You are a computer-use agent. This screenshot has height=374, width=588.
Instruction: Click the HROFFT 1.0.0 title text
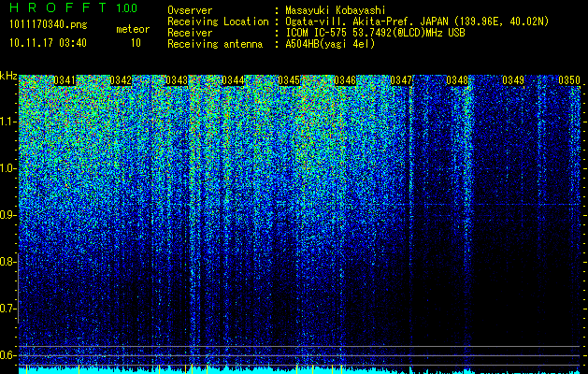click(x=74, y=7)
